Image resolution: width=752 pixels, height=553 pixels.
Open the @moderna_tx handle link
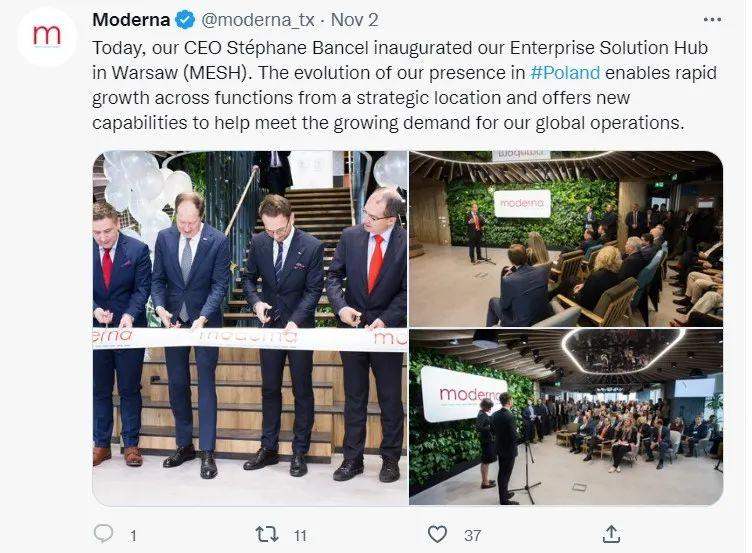[258, 20]
